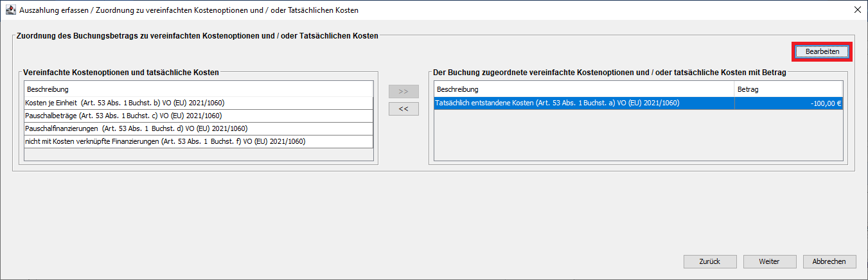Click the -100,00 € amount cell

pos(788,103)
